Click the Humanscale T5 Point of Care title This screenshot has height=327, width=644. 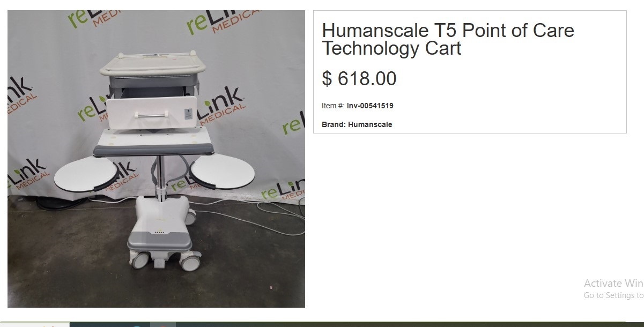click(448, 39)
